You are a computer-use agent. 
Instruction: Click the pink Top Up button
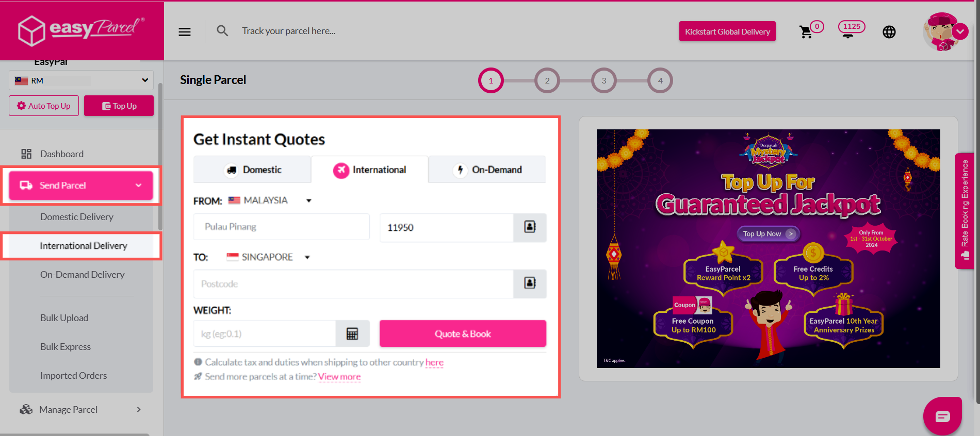coord(119,106)
